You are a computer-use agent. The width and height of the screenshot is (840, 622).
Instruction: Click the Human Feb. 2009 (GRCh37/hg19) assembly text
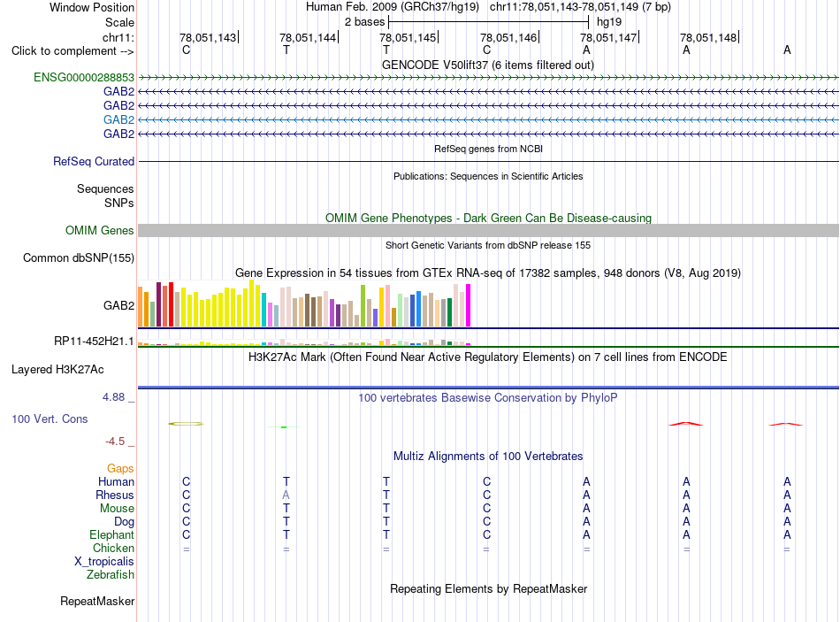(392, 7)
